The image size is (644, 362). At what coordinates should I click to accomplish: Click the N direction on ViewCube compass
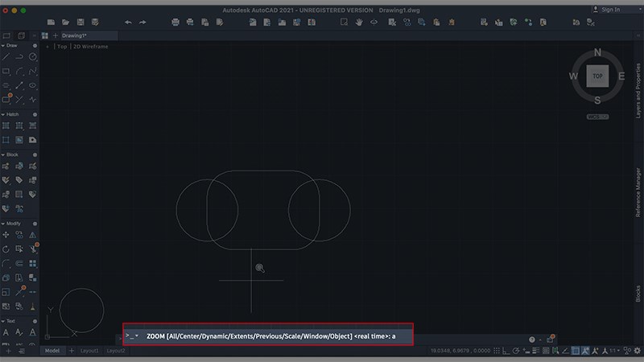597,52
